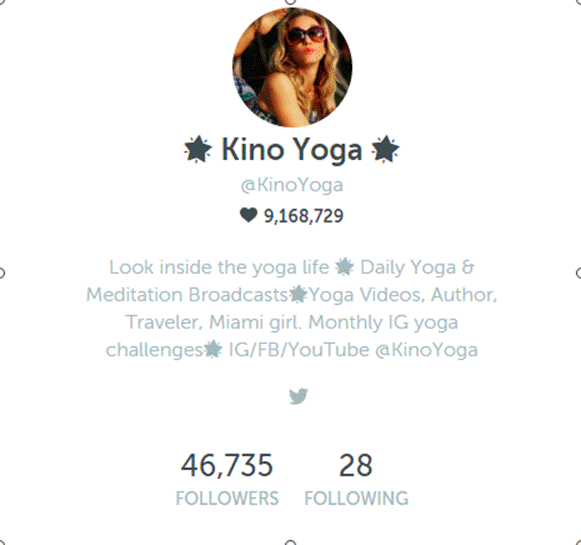Image resolution: width=581 pixels, height=545 pixels.
Task: Click the 28 following number
Action: tap(356, 465)
